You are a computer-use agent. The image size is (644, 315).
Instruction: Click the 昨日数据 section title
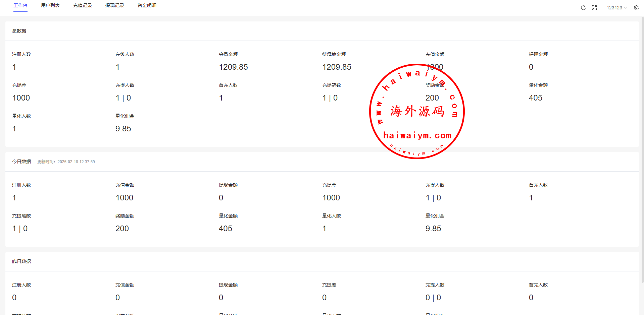coord(21,261)
